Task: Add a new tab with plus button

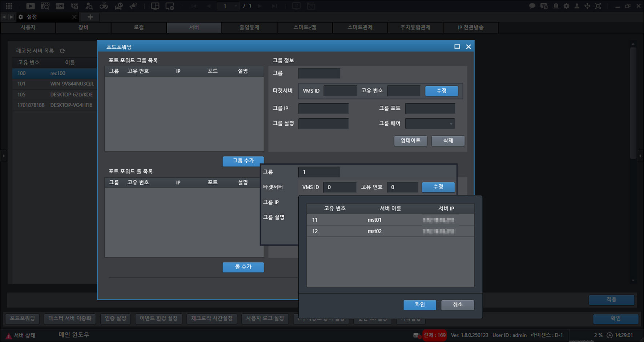Action: [x=90, y=17]
